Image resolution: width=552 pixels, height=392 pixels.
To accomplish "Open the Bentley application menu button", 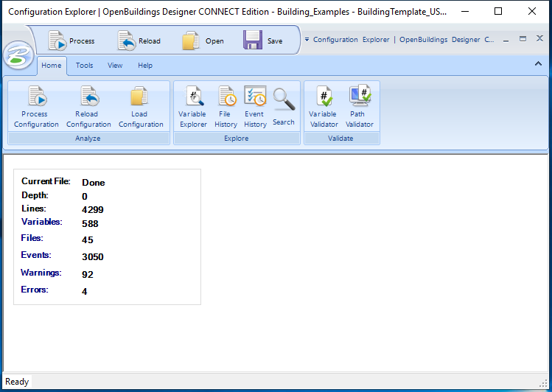I will coord(18,56).
